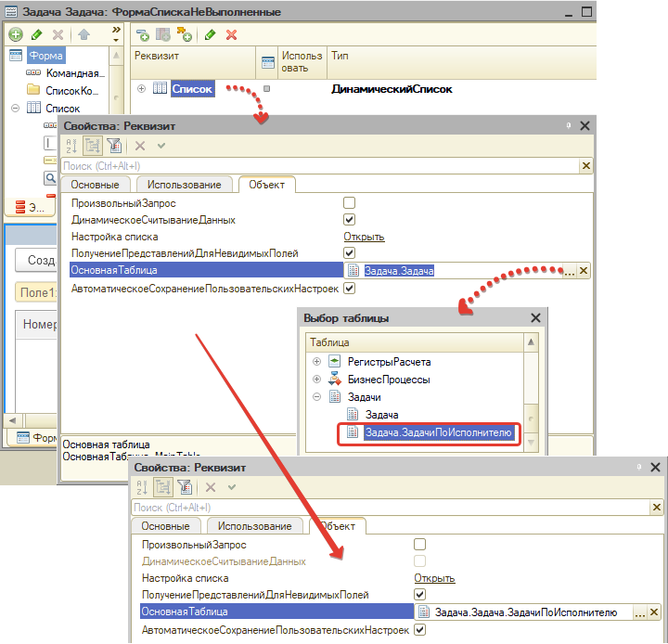The image size is (668, 644).
Task: Select the Форма node in form tree
Action: pyautogui.click(x=46, y=56)
